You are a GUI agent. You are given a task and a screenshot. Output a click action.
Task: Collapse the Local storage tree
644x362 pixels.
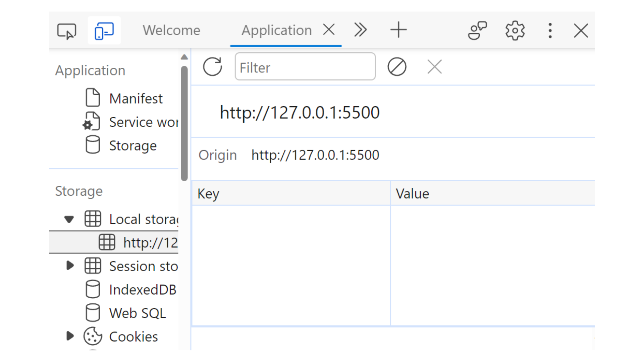[69, 220]
